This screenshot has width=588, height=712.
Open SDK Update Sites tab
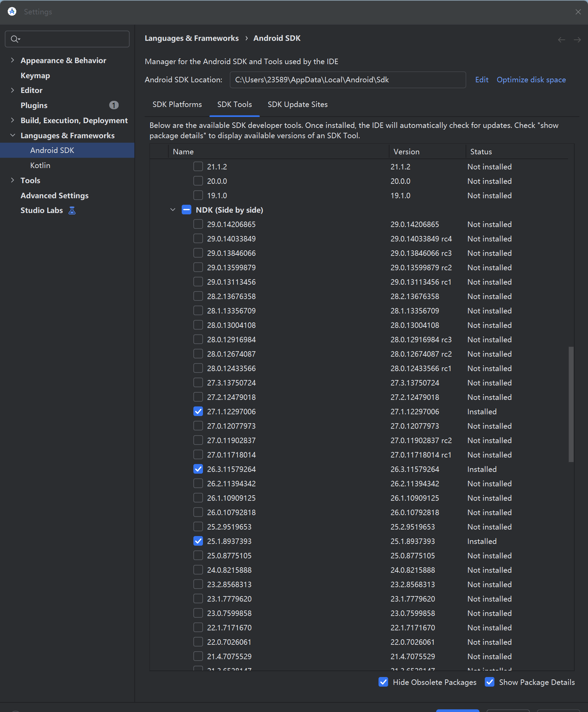click(x=298, y=105)
